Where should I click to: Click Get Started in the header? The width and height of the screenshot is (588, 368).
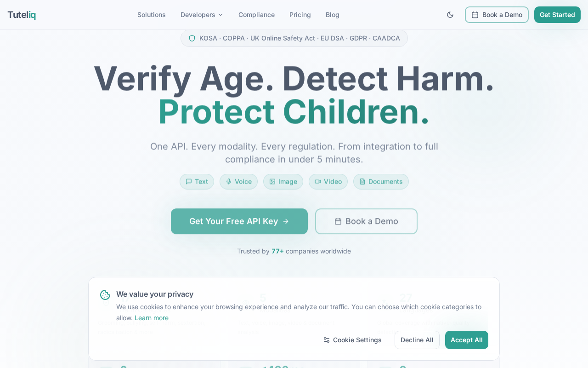click(x=557, y=15)
